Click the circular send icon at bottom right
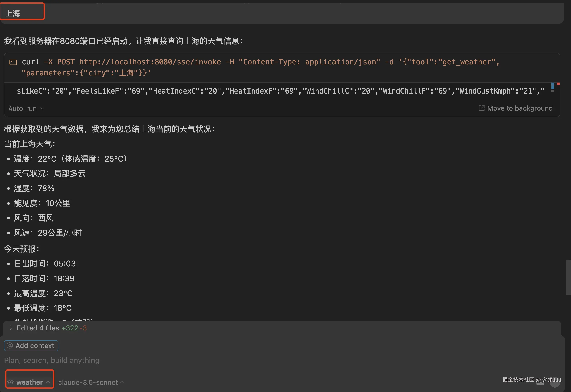This screenshot has height=392, width=571. tap(555, 382)
